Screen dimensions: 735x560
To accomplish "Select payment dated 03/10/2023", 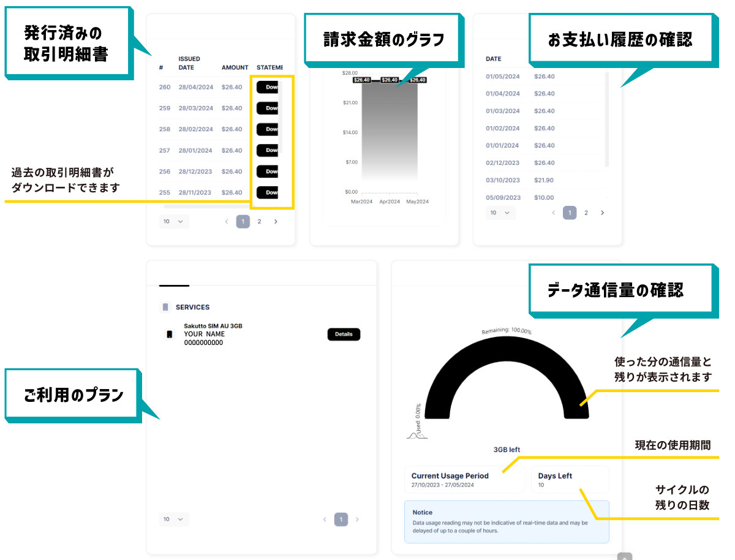I will pyautogui.click(x=503, y=180).
